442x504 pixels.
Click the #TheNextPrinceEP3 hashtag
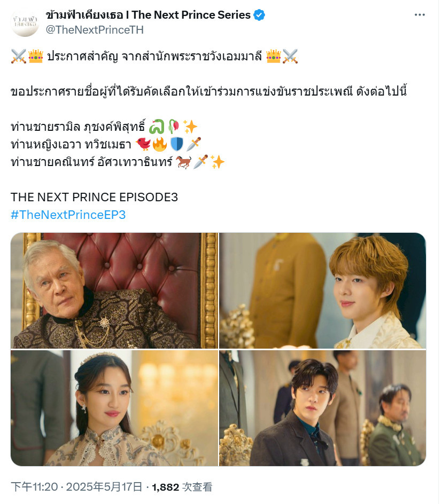pyautogui.click(x=68, y=215)
